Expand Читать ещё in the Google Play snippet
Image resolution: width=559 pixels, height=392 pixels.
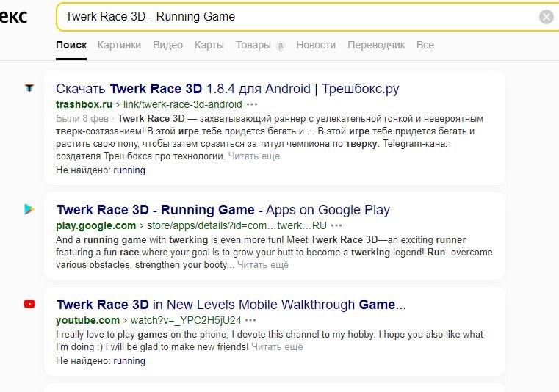tap(263, 265)
